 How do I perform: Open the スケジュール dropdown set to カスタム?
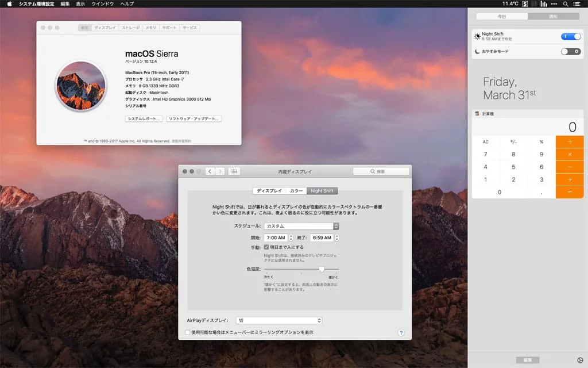301,226
